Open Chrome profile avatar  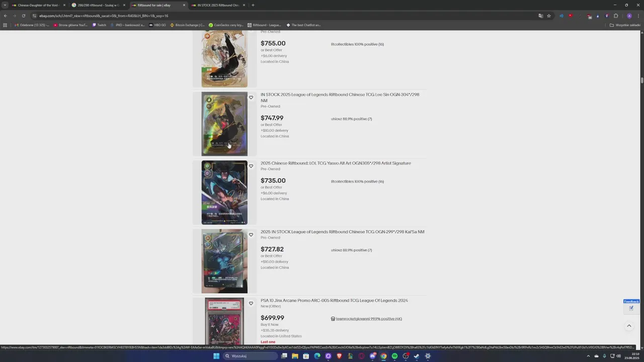[x=629, y=16]
